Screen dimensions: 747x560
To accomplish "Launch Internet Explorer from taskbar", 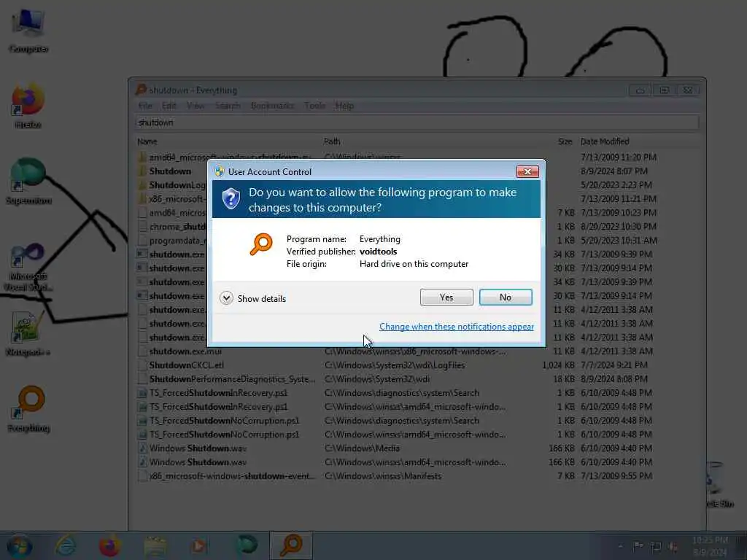I will [x=65, y=545].
